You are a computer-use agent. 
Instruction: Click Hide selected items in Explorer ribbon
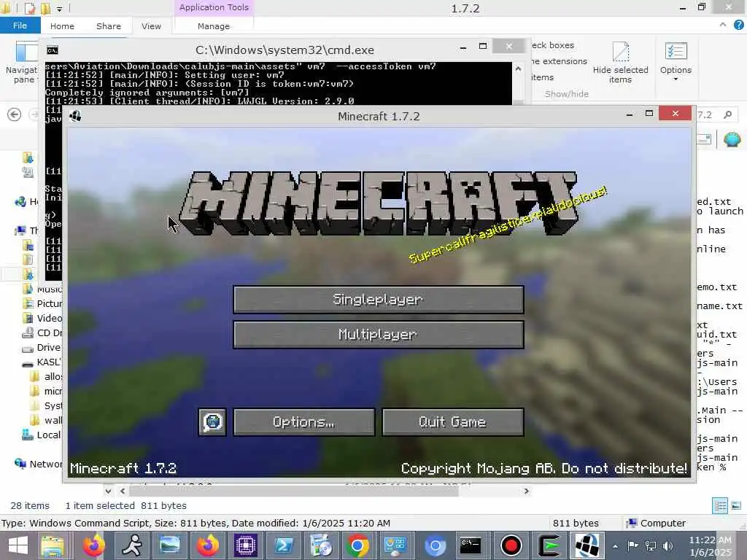(x=620, y=62)
